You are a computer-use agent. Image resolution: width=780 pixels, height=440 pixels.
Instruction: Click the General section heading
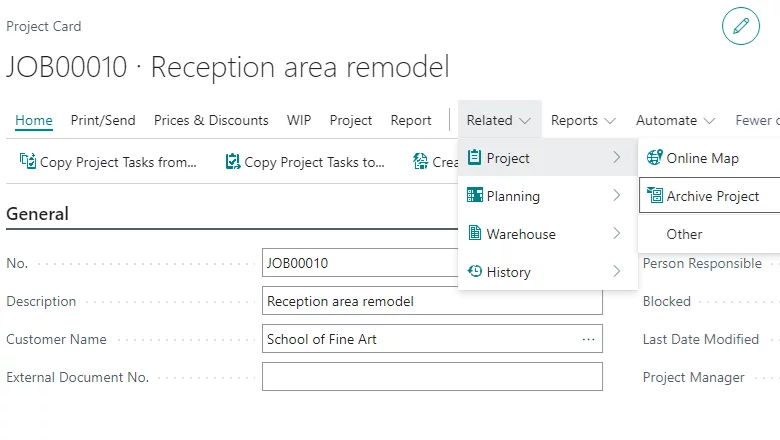38,213
